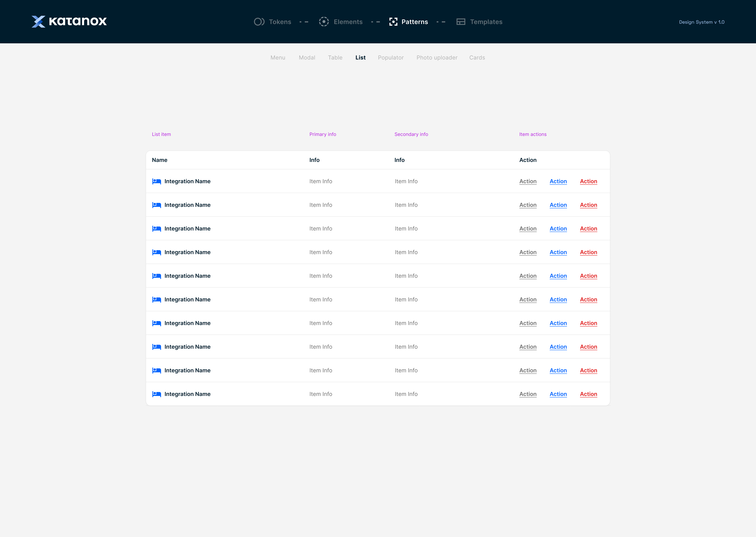Click the bed icon in the last list row
Screen dimensions: 756x537
[157, 394]
